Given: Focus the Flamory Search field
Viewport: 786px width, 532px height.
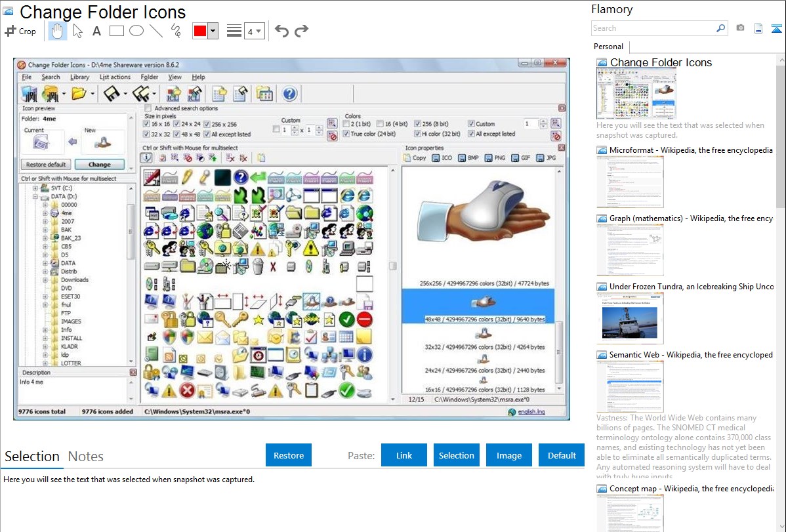Looking at the screenshot, I should click(653, 28).
